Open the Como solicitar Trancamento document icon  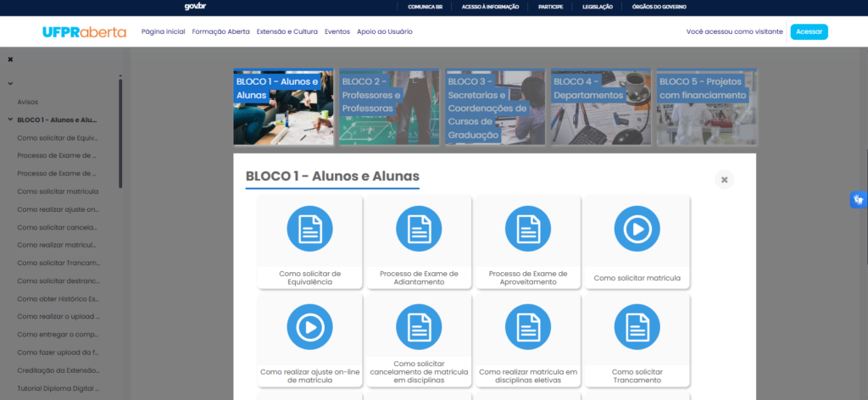637,327
